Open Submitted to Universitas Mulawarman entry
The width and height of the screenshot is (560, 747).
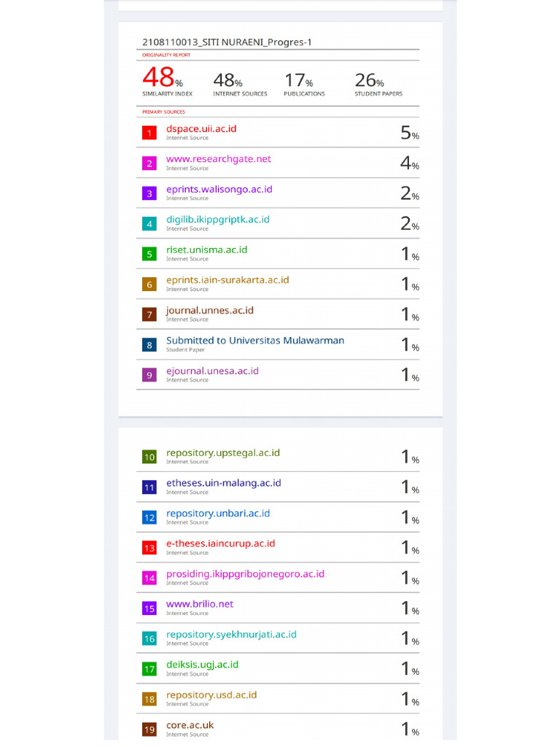255,341
